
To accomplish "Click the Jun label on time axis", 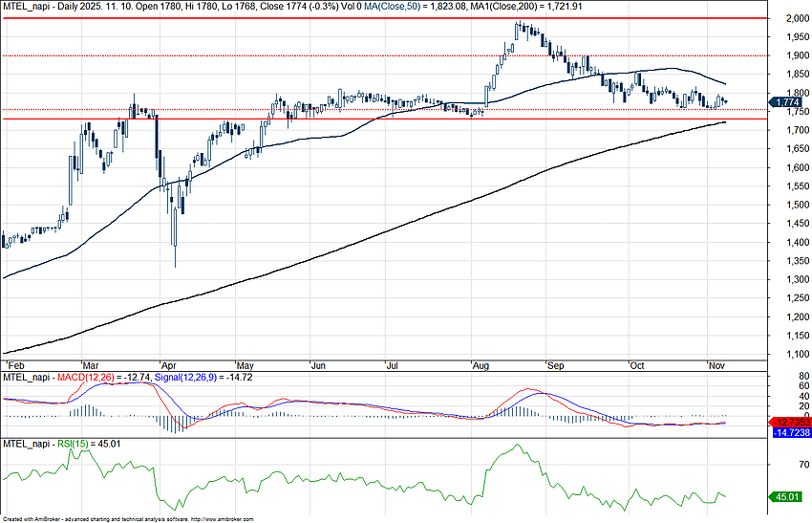I will point(319,365).
